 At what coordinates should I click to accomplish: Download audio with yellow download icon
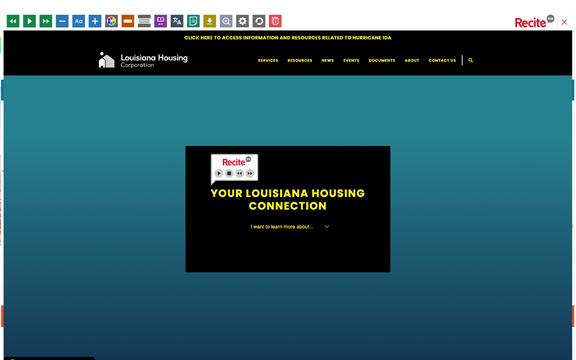click(x=210, y=21)
